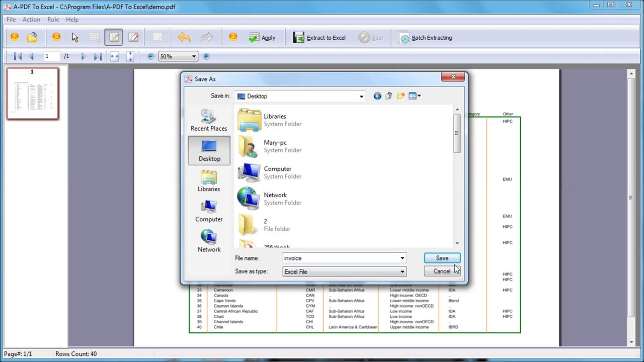Open the 50% zoom level dropdown

click(x=194, y=56)
